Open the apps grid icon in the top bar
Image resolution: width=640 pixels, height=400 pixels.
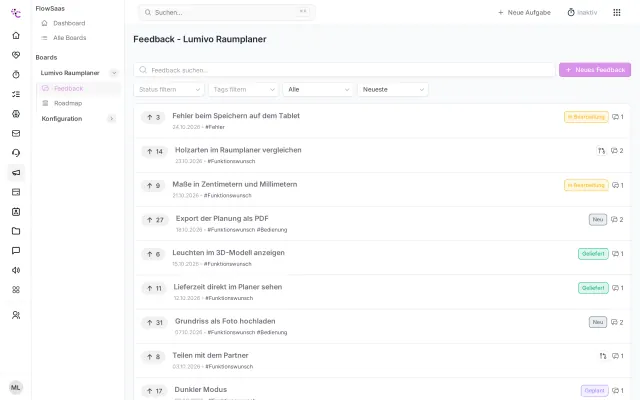pyautogui.click(x=617, y=13)
